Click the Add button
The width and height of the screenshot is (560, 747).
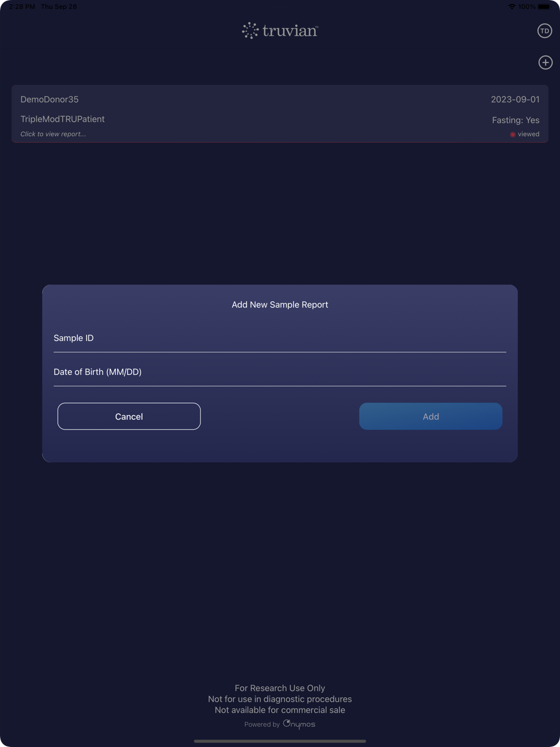(x=431, y=416)
